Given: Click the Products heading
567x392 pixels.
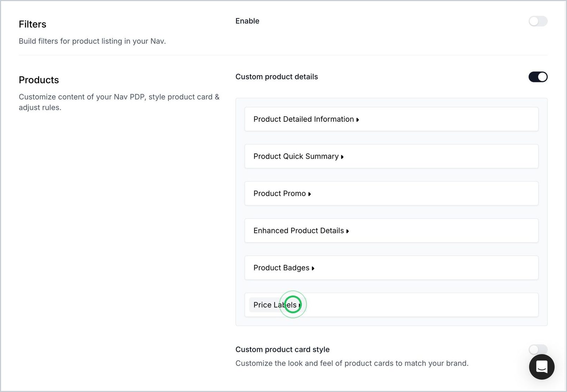Looking at the screenshot, I should tap(39, 80).
